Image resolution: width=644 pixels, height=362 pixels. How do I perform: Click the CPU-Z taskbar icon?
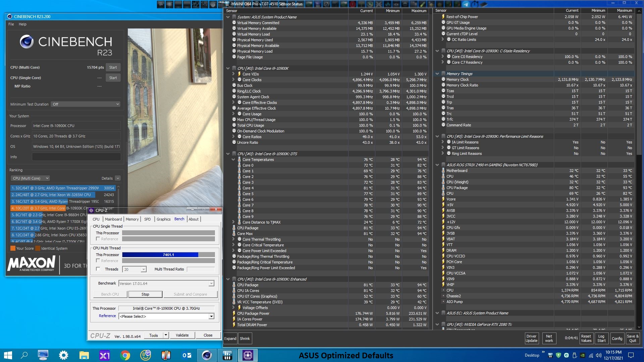tap(248, 355)
